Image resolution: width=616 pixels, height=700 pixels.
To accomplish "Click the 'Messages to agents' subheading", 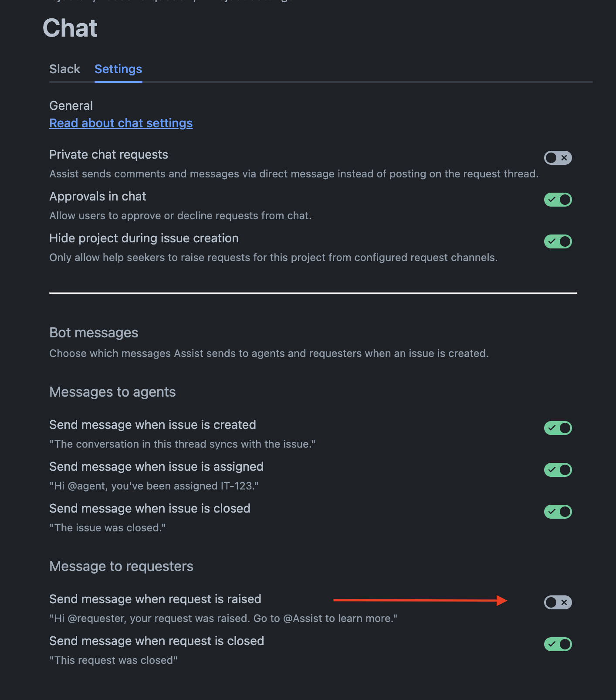I will pos(112,392).
